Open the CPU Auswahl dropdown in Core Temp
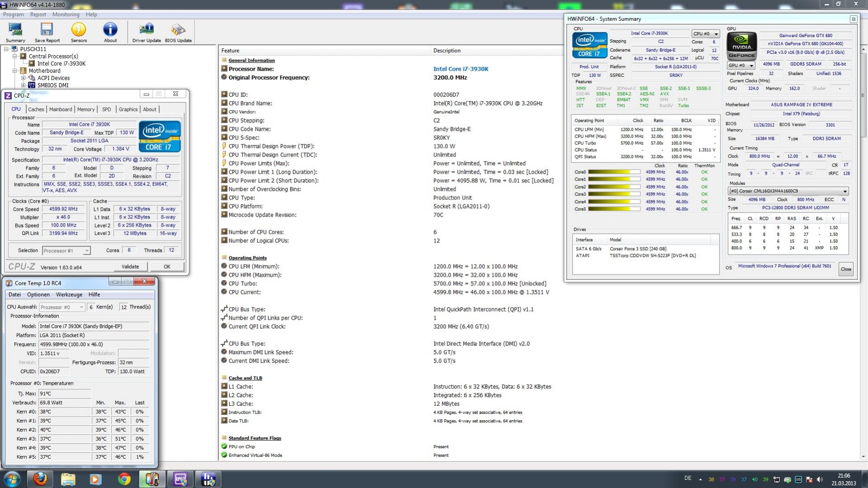This screenshot has width=868, height=488. (x=62, y=307)
